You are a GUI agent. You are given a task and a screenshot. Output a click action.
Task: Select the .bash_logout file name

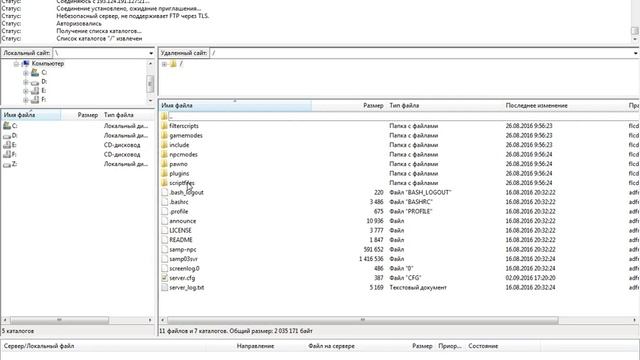click(x=186, y=192)
